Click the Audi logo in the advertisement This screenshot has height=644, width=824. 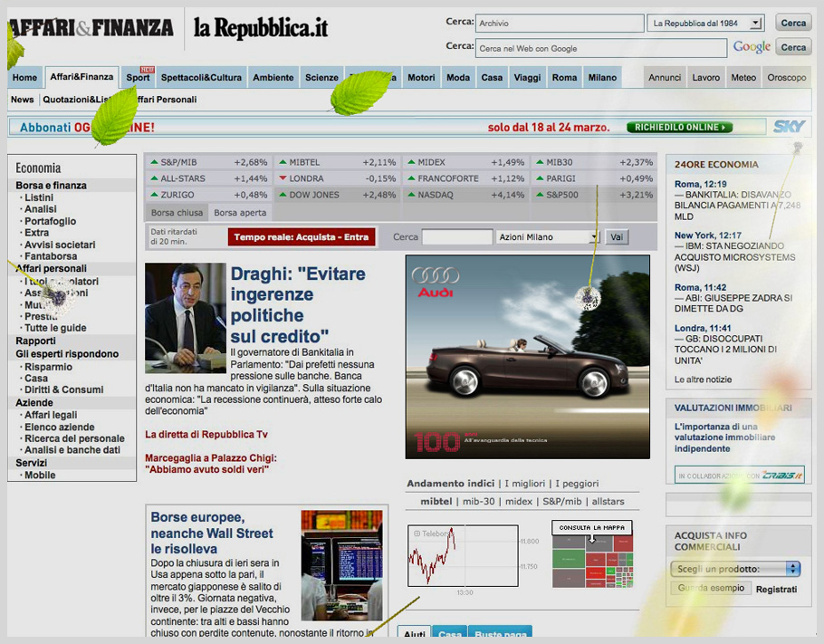436,282
